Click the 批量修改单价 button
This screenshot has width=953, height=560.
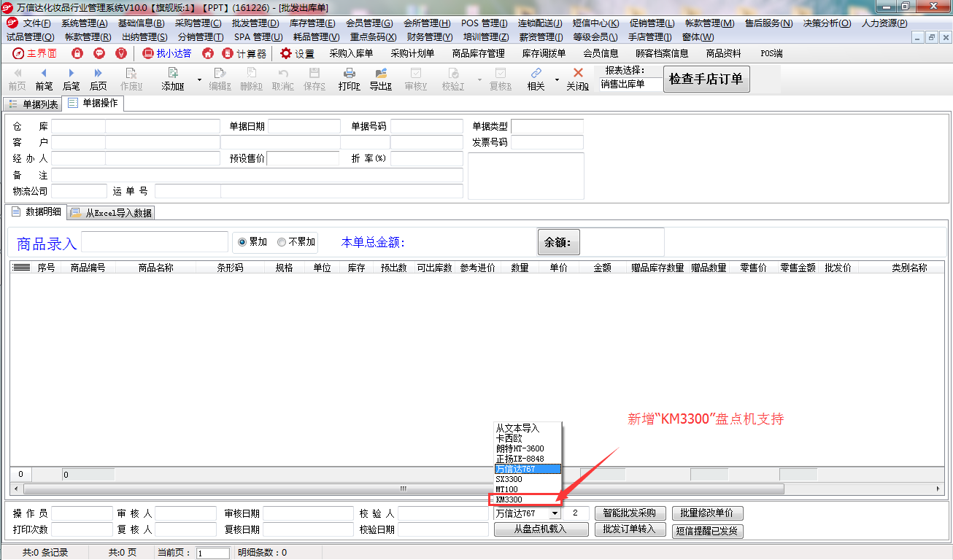coord(707,513)
